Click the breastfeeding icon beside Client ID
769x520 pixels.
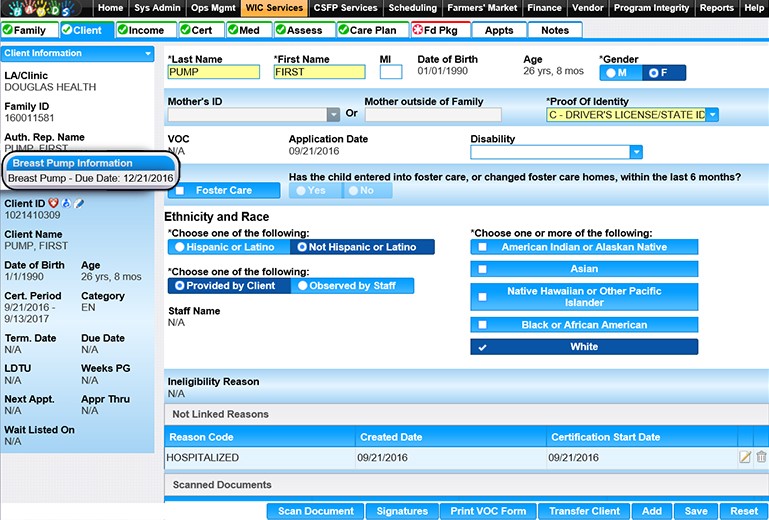point(67,203)
